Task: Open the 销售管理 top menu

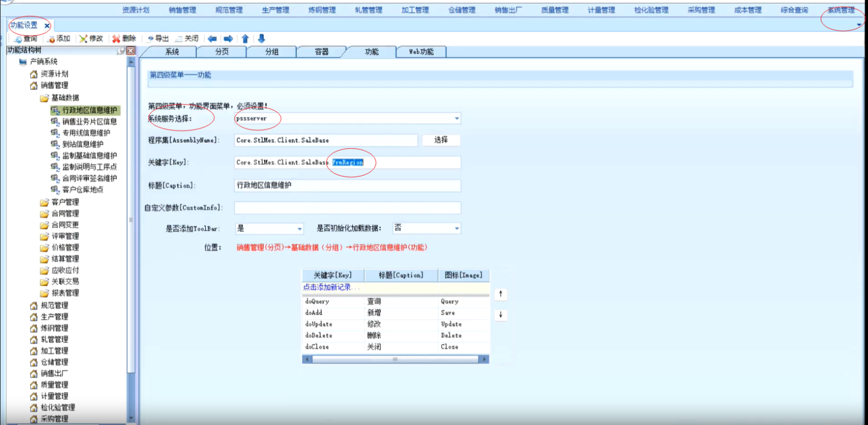Action: (x=182, y=10)
